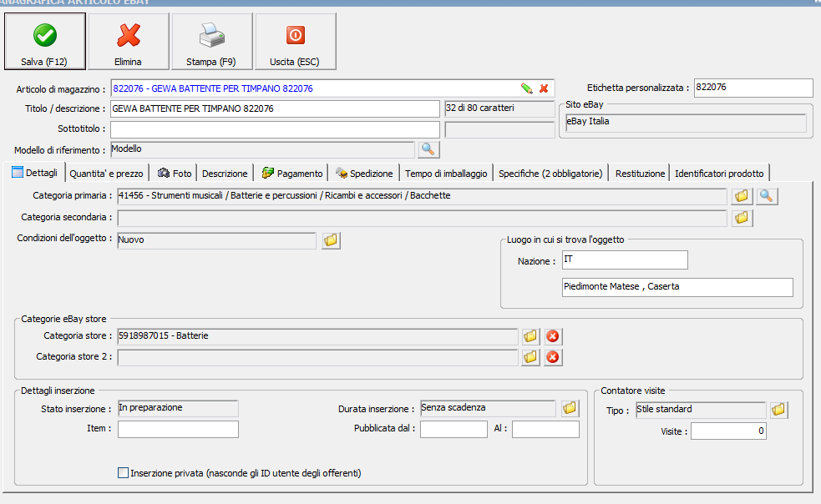
Task: Click the Titolo / descrizione field
Action: tap(275, 108)
